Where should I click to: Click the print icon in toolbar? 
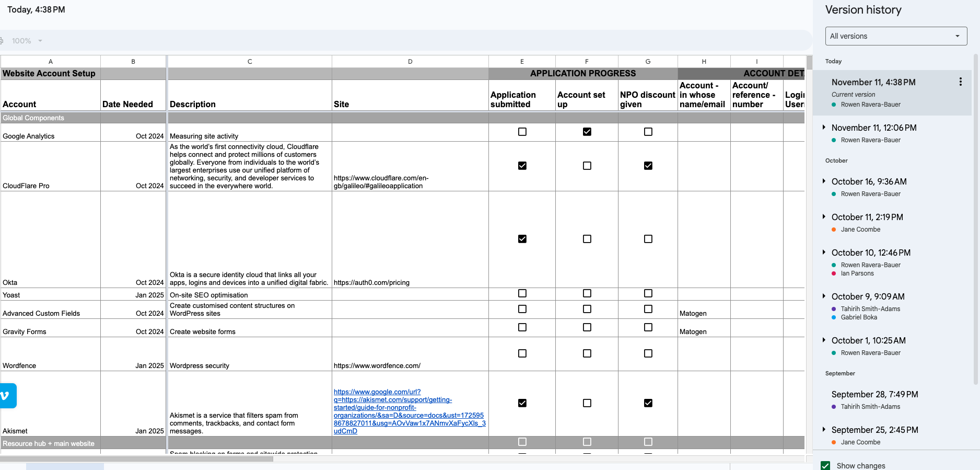[2, 41]
